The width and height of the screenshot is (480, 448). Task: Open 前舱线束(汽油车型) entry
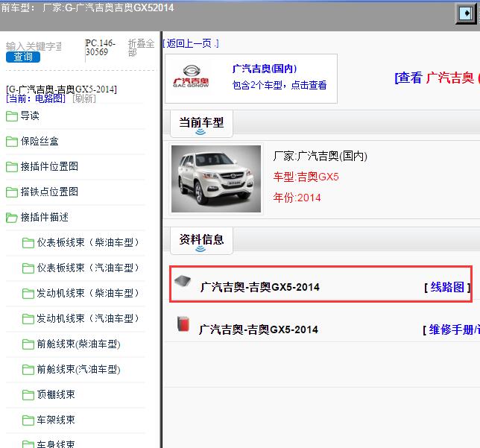pos(79,370)
